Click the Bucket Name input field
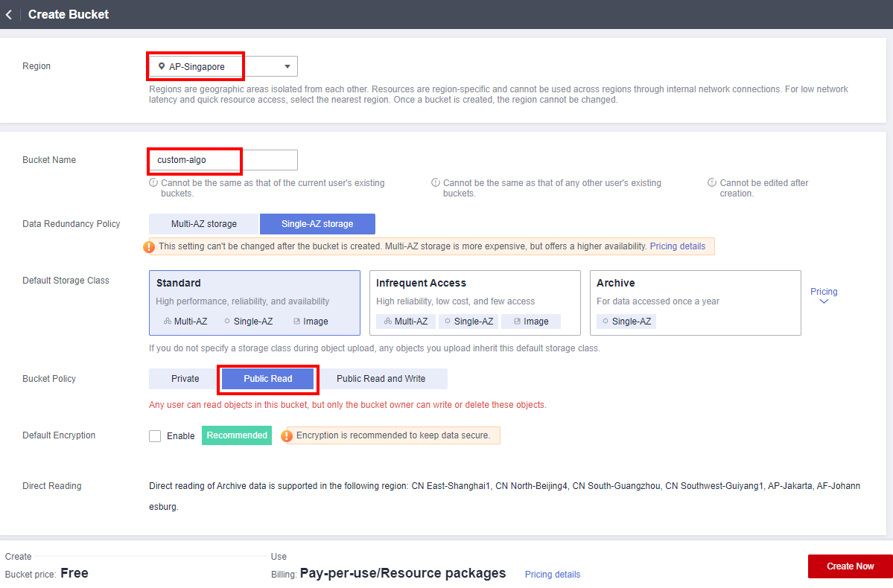893x588 pixels. (x=223, y=160)
